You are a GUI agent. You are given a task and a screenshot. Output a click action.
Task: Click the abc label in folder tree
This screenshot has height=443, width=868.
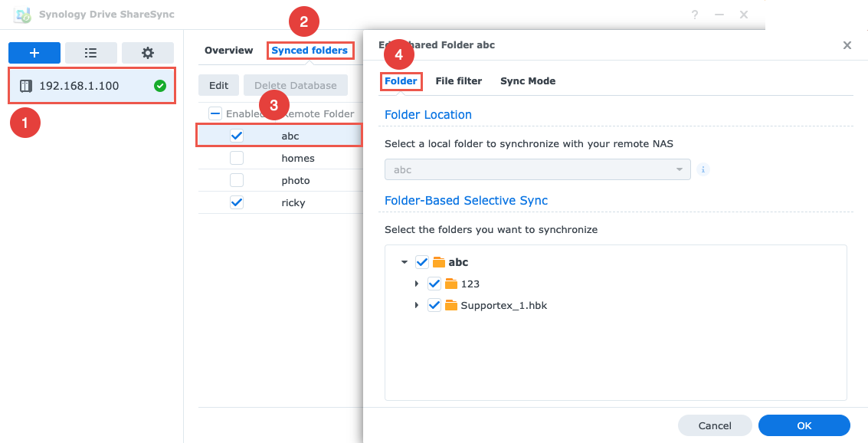coord(458,262)
